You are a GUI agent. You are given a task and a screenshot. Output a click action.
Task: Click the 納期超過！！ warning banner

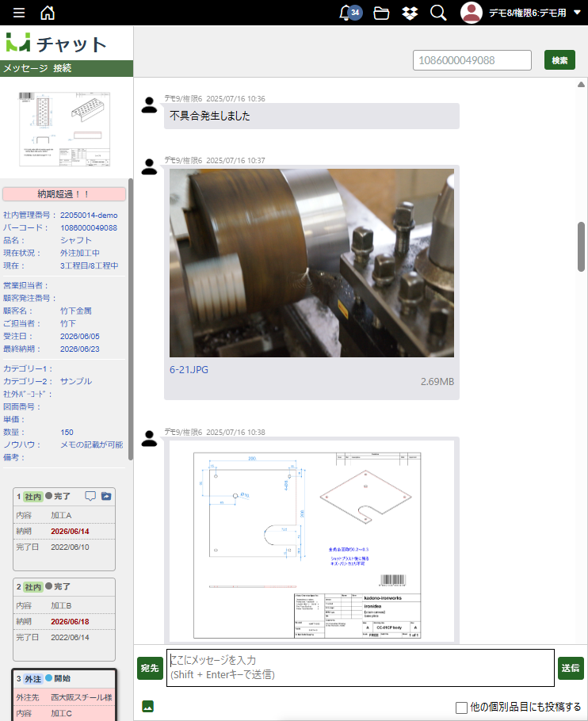click(x=64, y=194)
